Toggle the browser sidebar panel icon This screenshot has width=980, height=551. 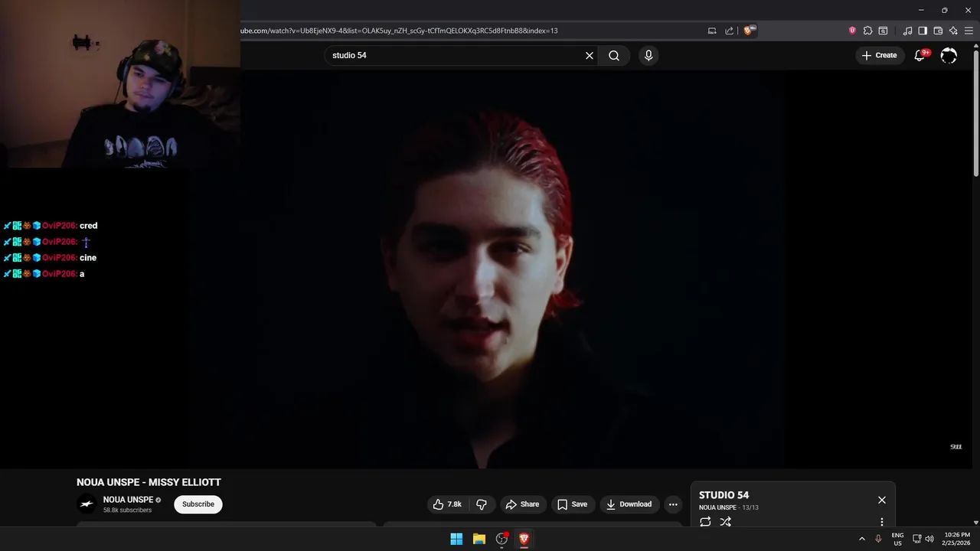point(923,31)
